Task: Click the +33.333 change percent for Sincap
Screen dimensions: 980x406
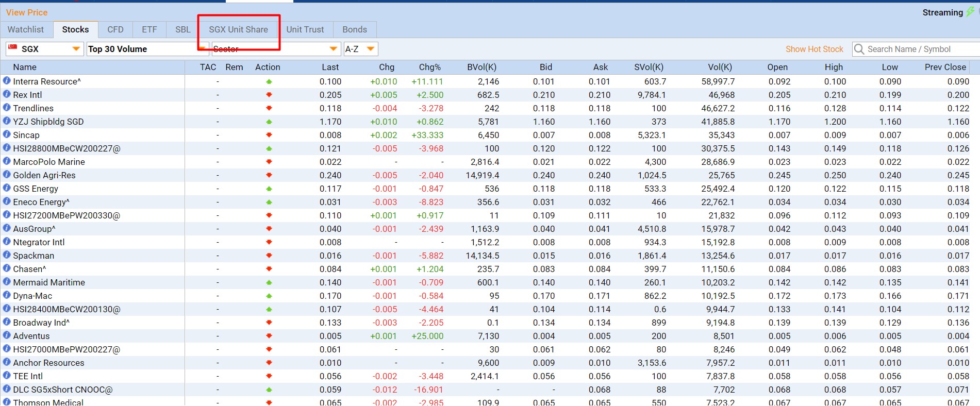Action: tap(427, 135)
